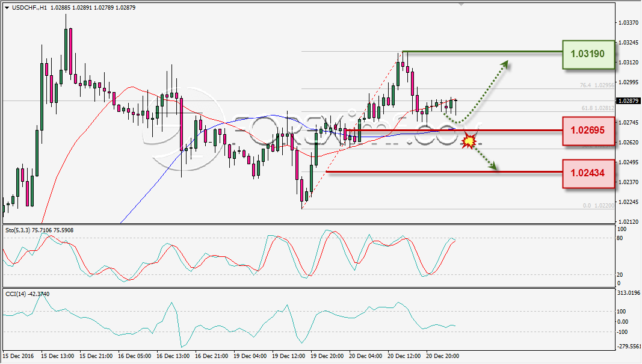Click CCI scale value 313.0196
This screenshot has width=642, height=364.
pos(628,293)
